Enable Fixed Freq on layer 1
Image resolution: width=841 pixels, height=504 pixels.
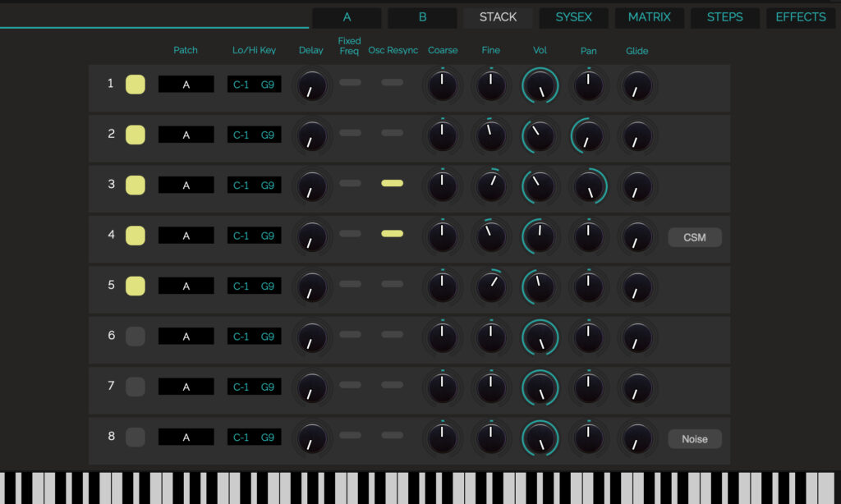350,83
